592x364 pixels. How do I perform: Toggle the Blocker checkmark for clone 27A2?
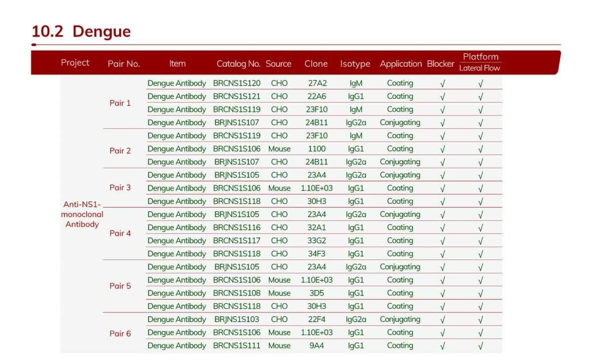tap(442, 83)
